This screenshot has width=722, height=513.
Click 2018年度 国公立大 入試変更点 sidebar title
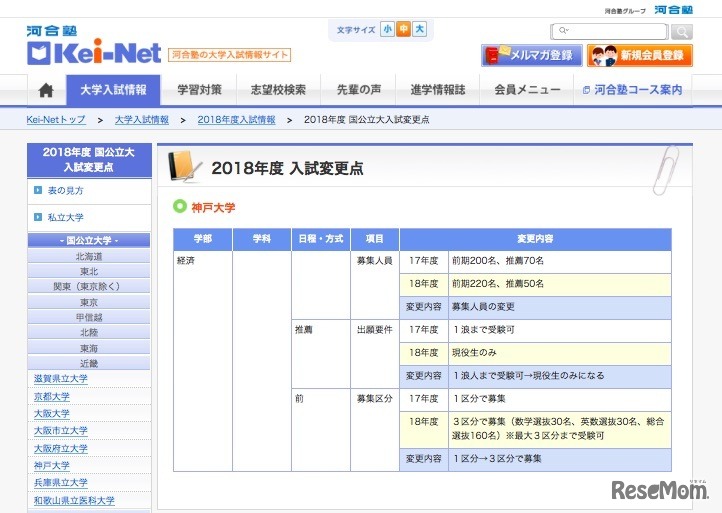pyautogui.click(x=89, y=160)
